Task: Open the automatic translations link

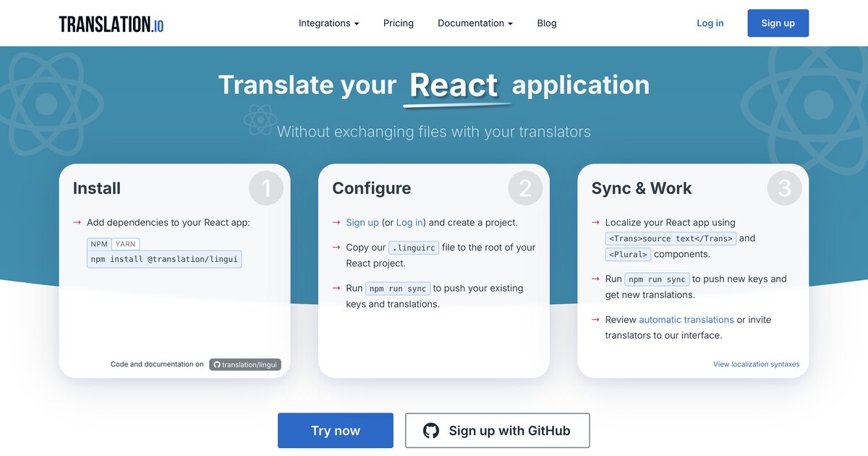Action: (686, 319)
